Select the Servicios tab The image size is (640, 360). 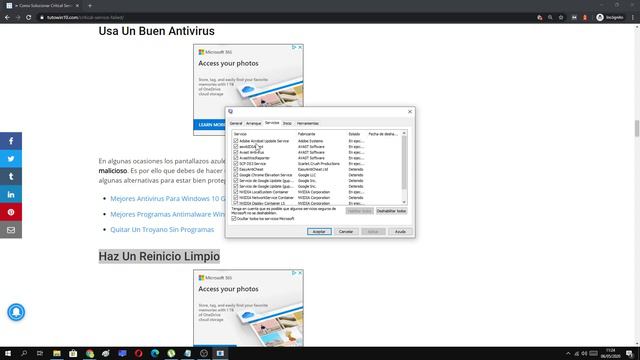(x=272, y=123)
